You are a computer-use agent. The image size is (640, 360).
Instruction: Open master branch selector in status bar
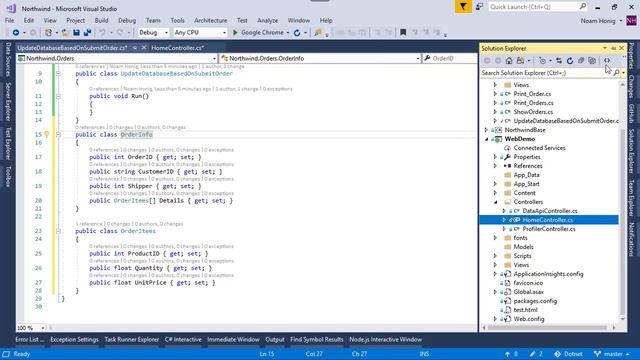[x=611, y=354]
